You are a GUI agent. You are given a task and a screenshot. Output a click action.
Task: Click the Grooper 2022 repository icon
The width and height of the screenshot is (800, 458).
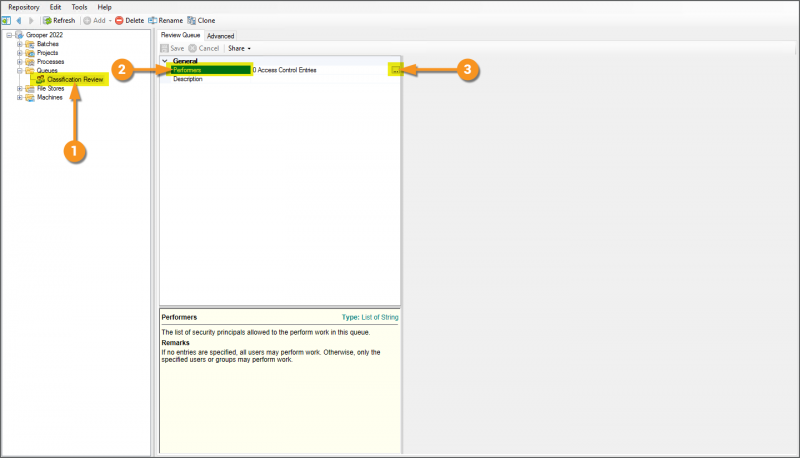coord(19,35)
